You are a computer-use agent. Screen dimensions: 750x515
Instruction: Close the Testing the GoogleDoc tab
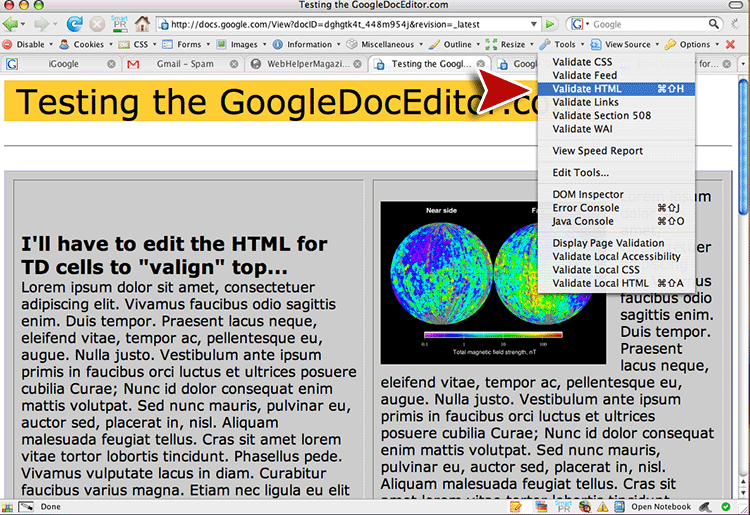pyautogui.click(x=481, y=64)
